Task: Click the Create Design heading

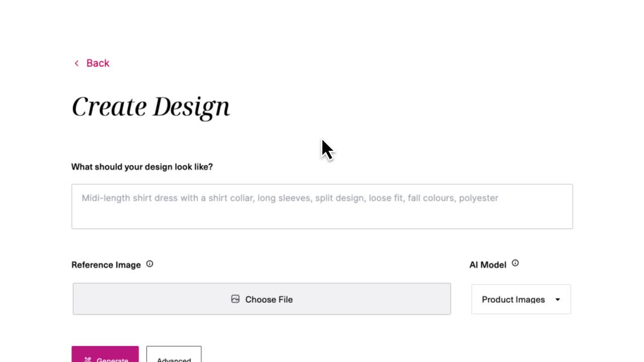Action: pos(150,107)
